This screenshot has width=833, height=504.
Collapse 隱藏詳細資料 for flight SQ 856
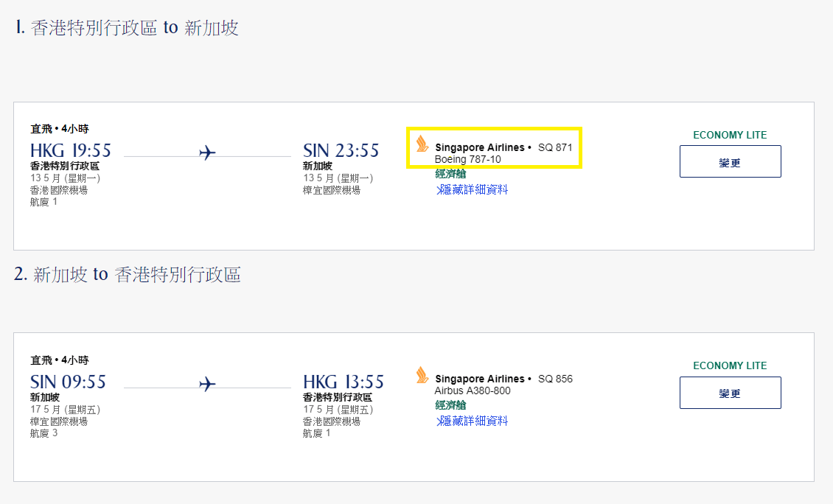pos(472,421)
